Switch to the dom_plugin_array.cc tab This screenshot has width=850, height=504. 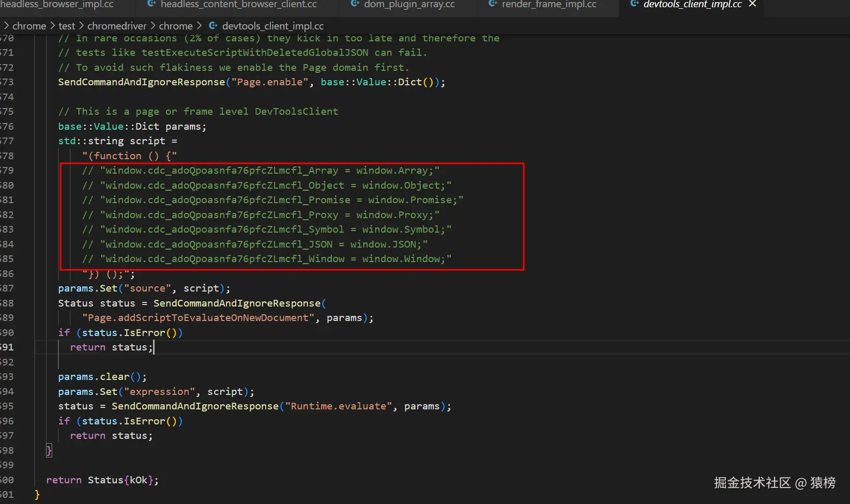pyautogui.click(x=409, y=4)
